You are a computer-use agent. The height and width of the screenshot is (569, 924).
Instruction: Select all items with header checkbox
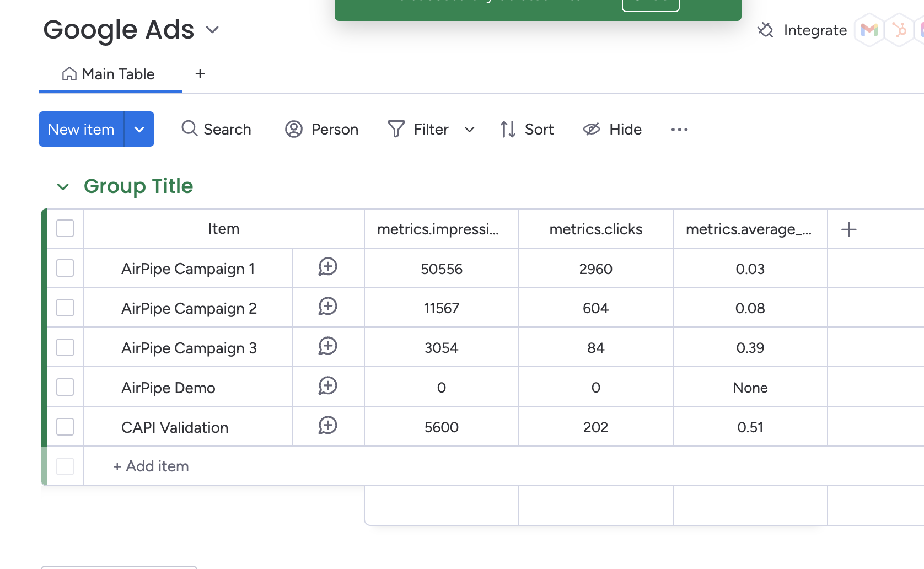65,228
